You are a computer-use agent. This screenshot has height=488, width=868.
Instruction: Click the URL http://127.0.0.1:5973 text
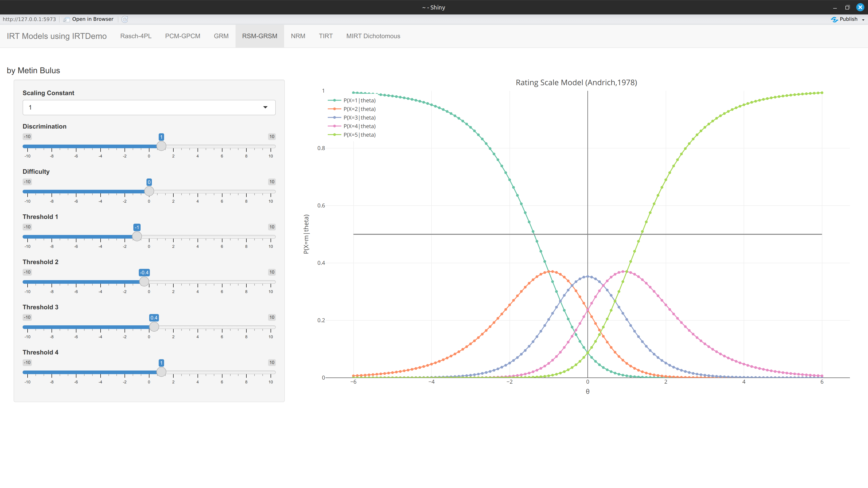click(x=29, y=19)
